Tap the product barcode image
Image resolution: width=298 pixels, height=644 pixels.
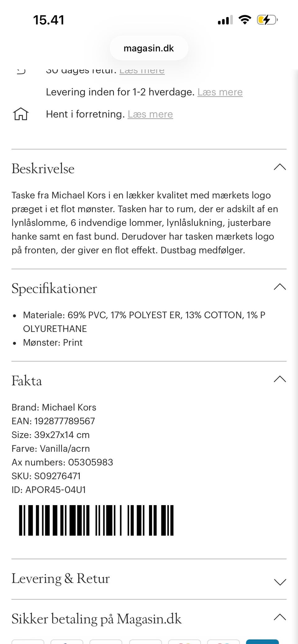(96, 520)
